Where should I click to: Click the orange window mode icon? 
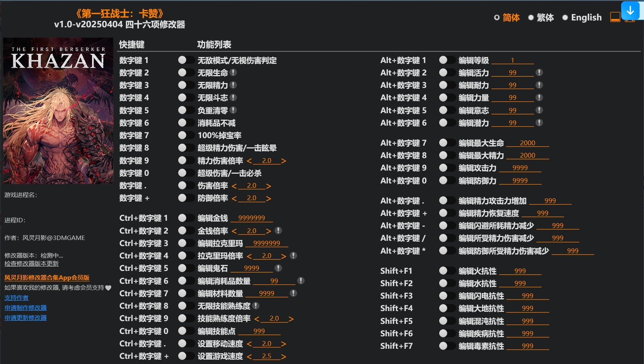(x=615, y=17)
